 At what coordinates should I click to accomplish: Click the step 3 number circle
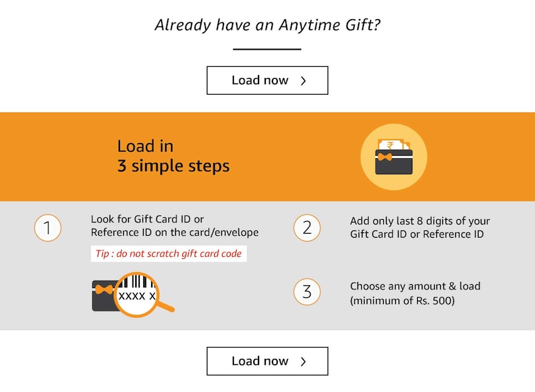(307, 292)
